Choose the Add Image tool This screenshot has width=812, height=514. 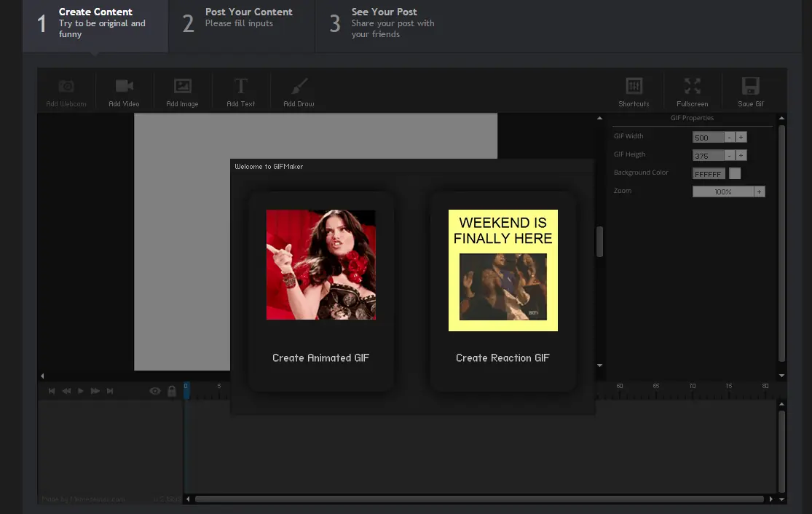(182, 92)
